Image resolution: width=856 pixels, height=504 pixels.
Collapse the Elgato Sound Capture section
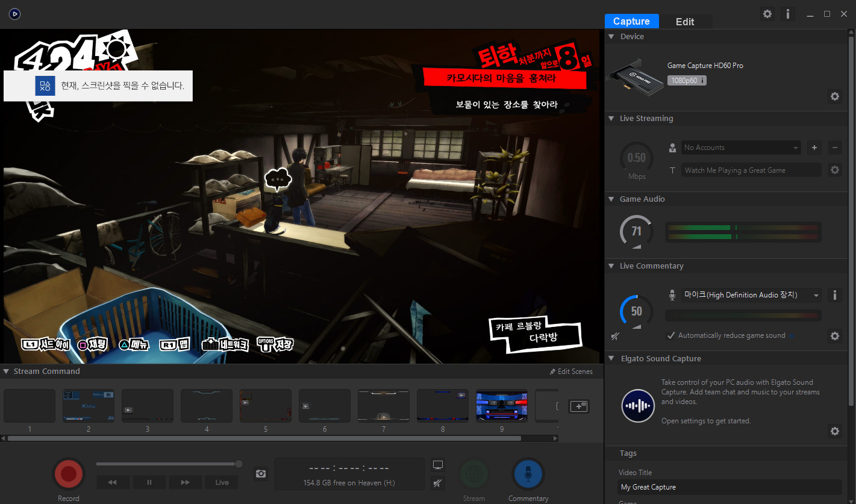[x=611, y=359]
